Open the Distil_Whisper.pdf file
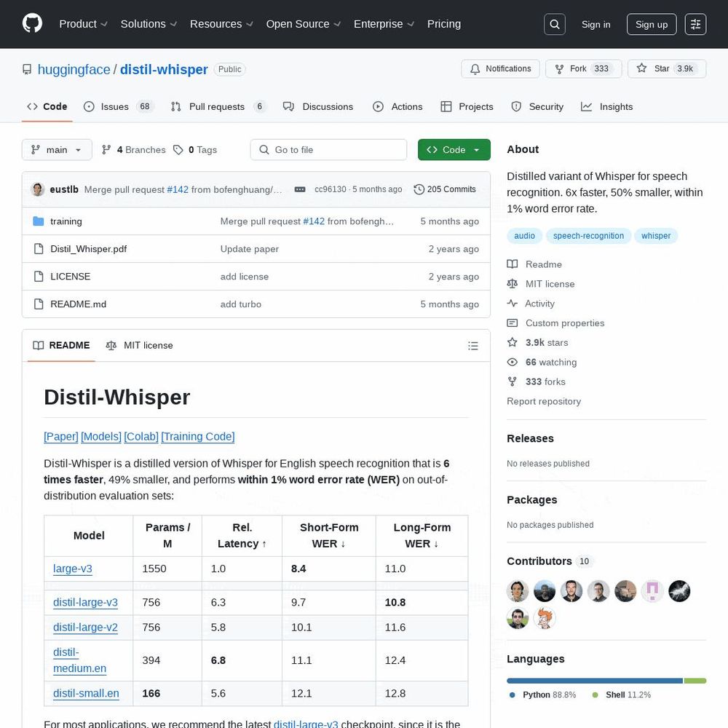Image resolution: width=728 pixels, height=728 pixels. (88, 249)
